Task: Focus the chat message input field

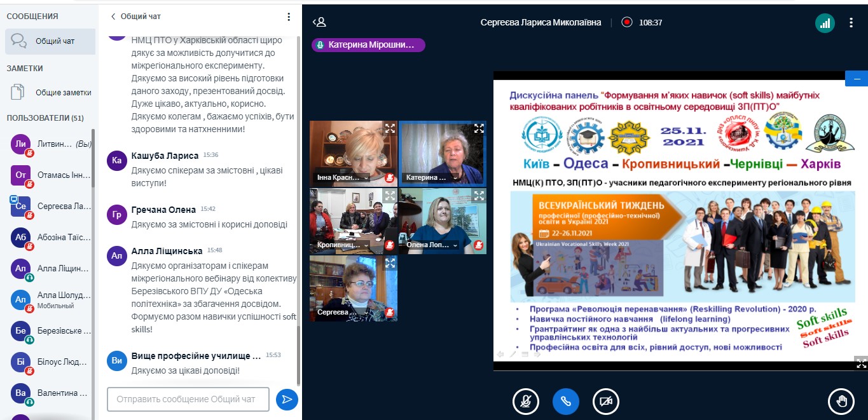Action: click(x=188, y=399)
